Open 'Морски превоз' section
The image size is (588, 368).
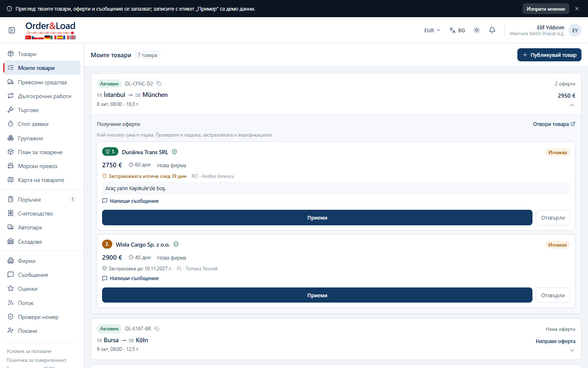(42, 166)
